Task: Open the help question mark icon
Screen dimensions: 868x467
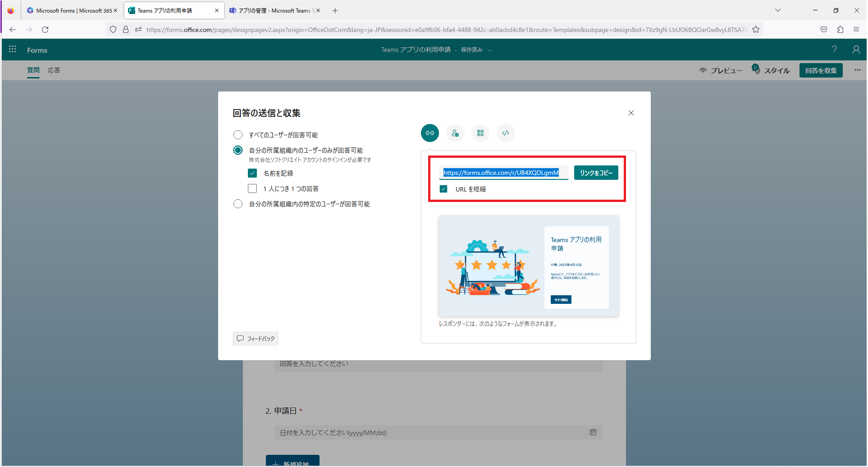Action: click(834, 50)
